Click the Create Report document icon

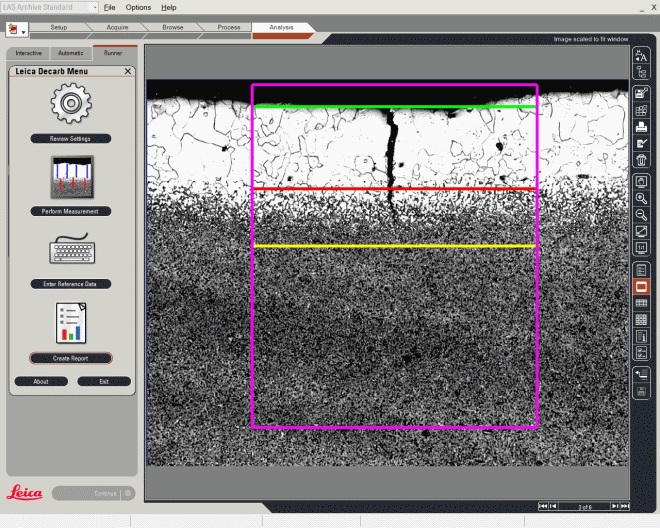(x=71, y=322)
